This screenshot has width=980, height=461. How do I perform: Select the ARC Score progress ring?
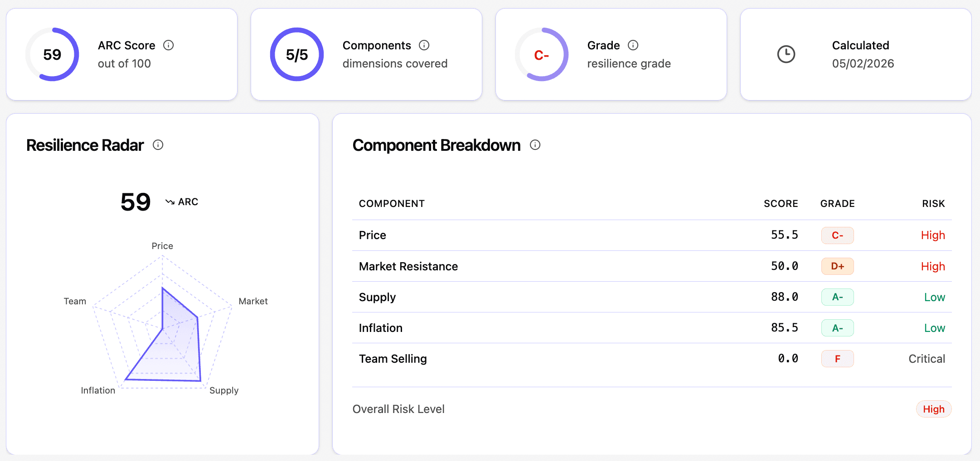coord(53,54)
